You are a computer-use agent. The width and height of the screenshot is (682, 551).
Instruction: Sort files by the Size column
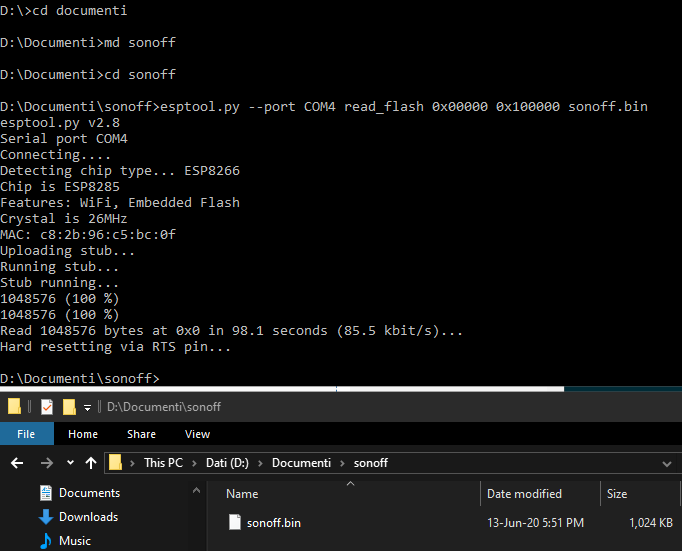[617, 494]
